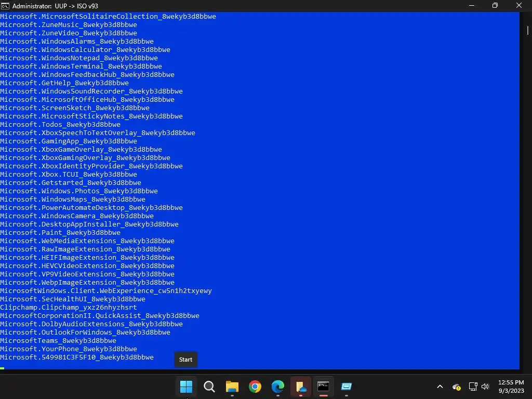Click line Microsoft.WindowsNotepad_8wekyb3d8bbwe
This screenshot has width=532, height=399.
(79, 58)
